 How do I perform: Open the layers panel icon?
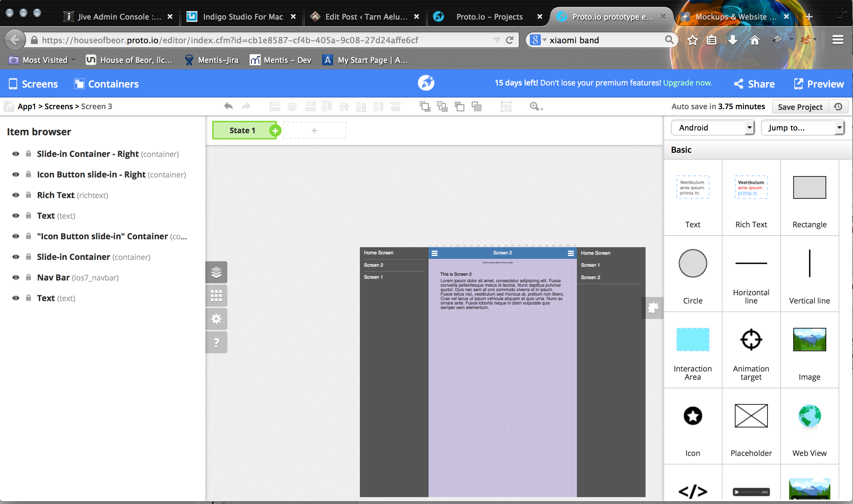coord(216,273)
